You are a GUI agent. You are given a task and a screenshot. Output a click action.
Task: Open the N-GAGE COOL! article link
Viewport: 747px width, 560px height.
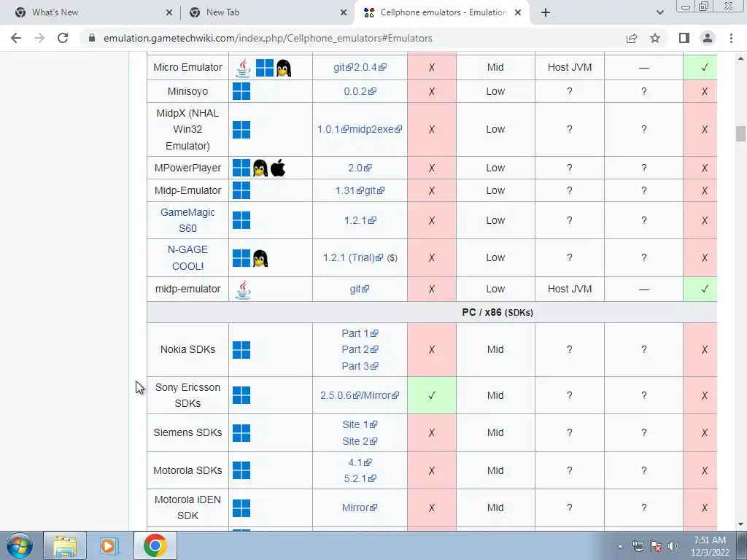click(x=187, y=257)
